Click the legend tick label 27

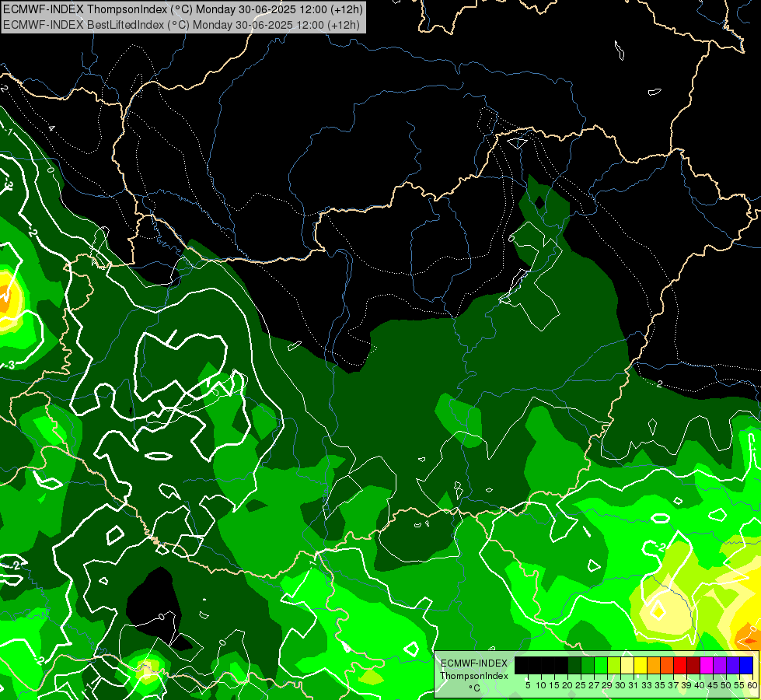point(594,685)
